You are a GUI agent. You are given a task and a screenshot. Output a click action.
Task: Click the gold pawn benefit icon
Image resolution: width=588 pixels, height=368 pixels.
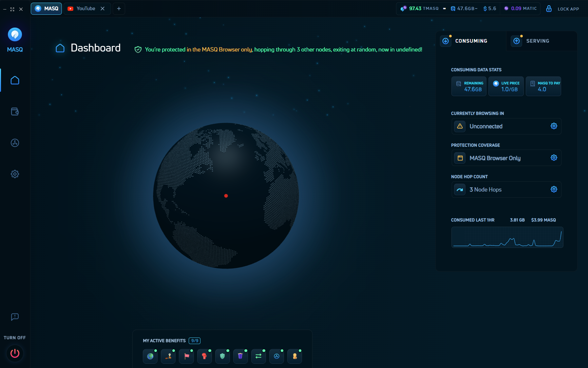(x=295, y=356)
